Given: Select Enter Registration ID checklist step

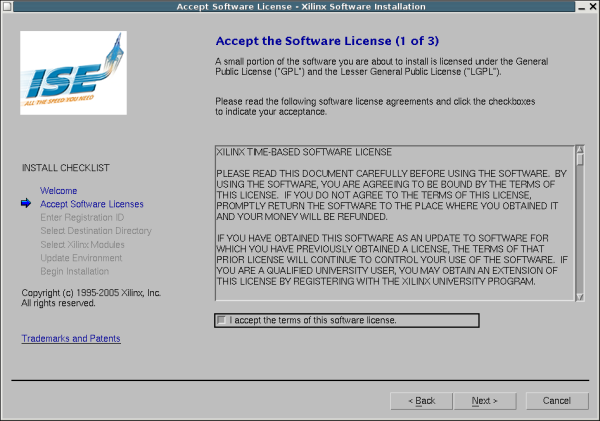Looking at the screenshot, I should coord(81,217).
